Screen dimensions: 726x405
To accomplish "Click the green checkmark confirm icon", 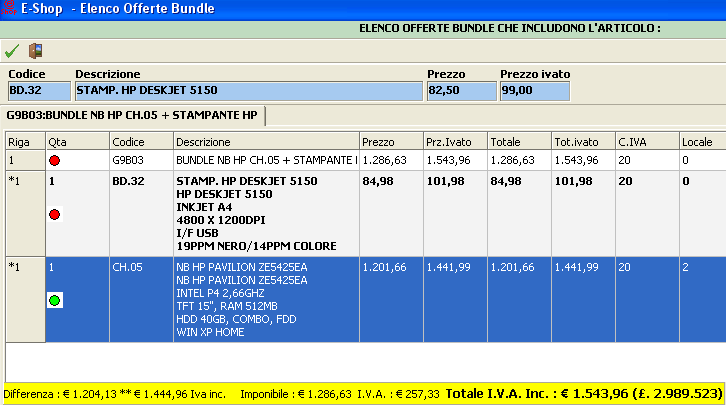I will [12, 50].
